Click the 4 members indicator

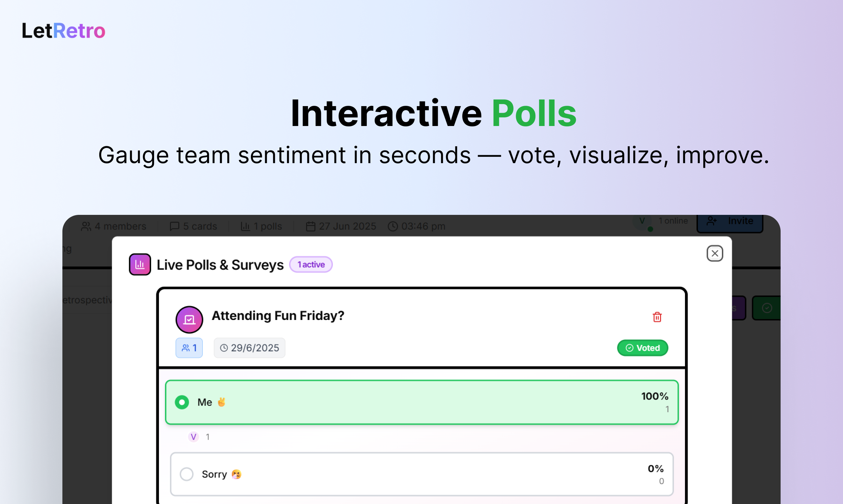(114, 226)
